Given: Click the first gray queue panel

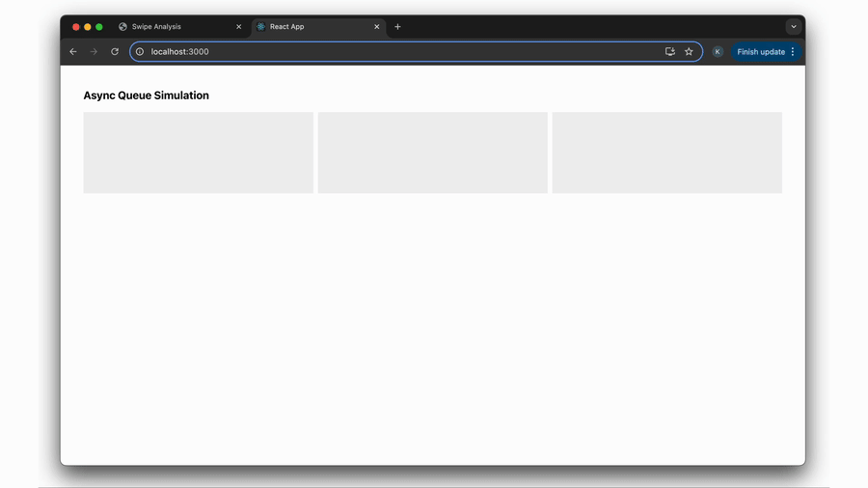Looking at the screenshot, I should point(198,152).
